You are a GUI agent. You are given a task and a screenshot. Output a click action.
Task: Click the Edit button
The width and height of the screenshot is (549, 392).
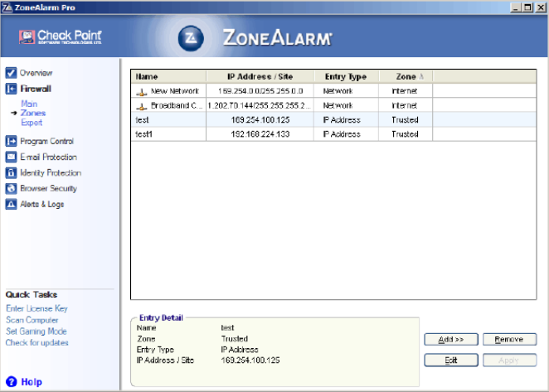pyautogui.click(x=451, y=361)
